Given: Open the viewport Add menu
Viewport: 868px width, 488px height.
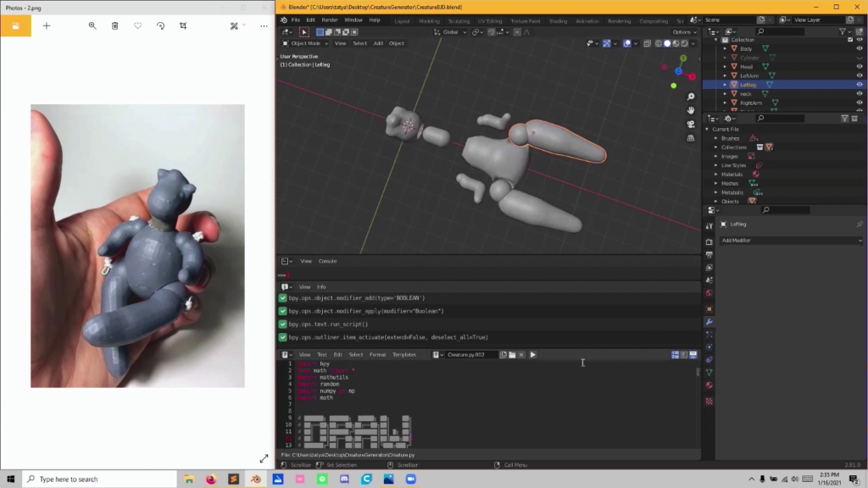Looking at the screenshot, I should [378, 43].
